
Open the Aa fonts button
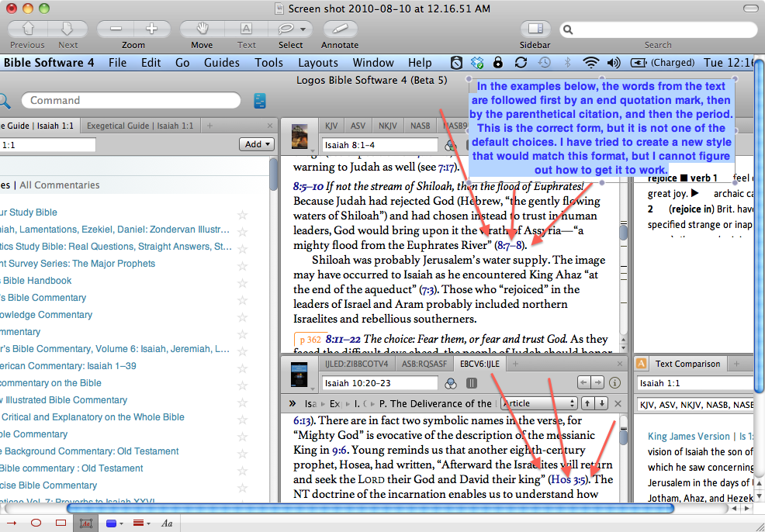167,523
